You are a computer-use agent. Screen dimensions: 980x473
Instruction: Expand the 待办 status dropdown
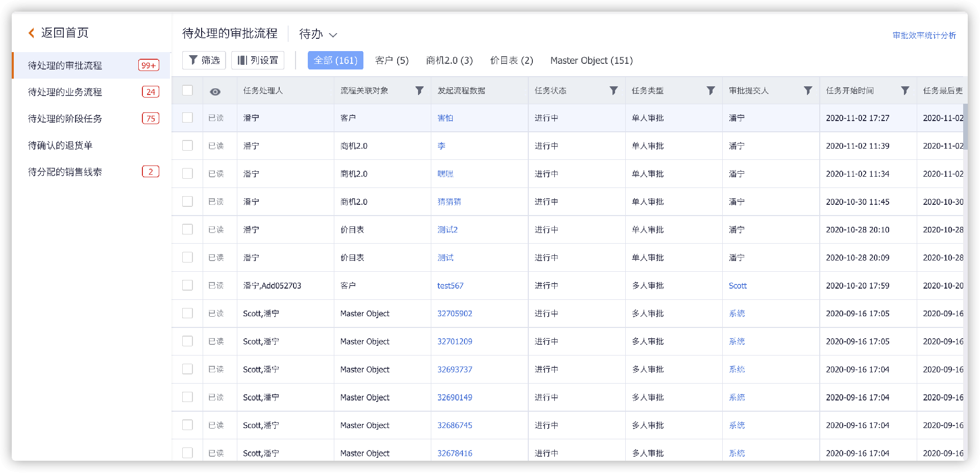[318, 34]
